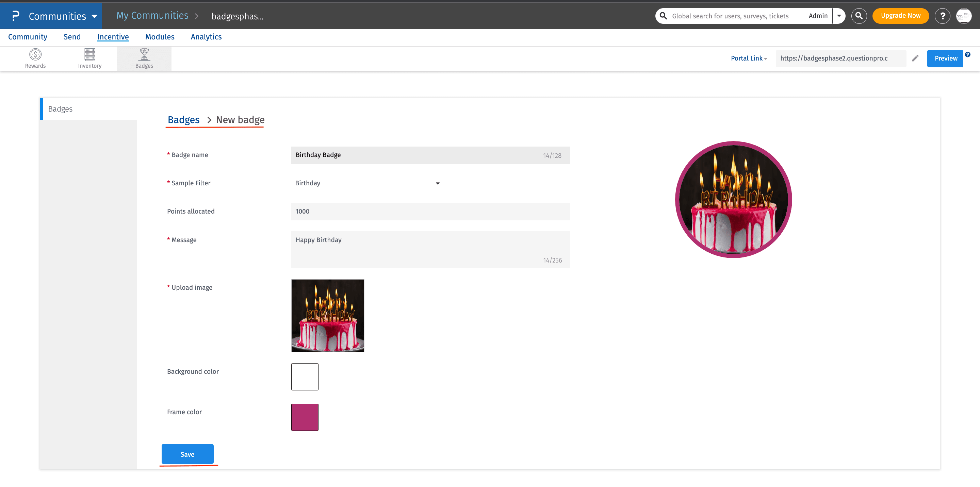Click the Points allocated input field
Screen dimensions: 980x487
(430, 212)
